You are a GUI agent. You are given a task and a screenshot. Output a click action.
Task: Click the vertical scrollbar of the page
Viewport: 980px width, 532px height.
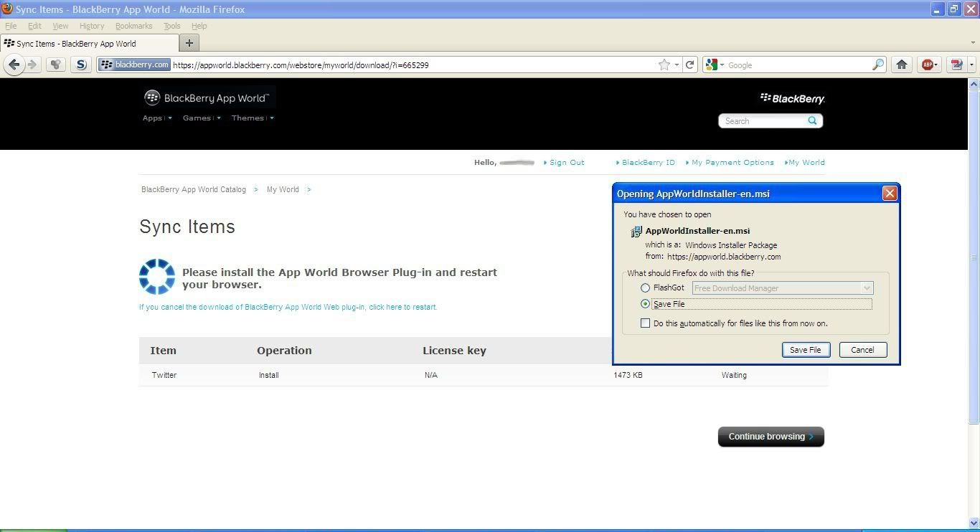pyautogui.click(x=974, y=257)
